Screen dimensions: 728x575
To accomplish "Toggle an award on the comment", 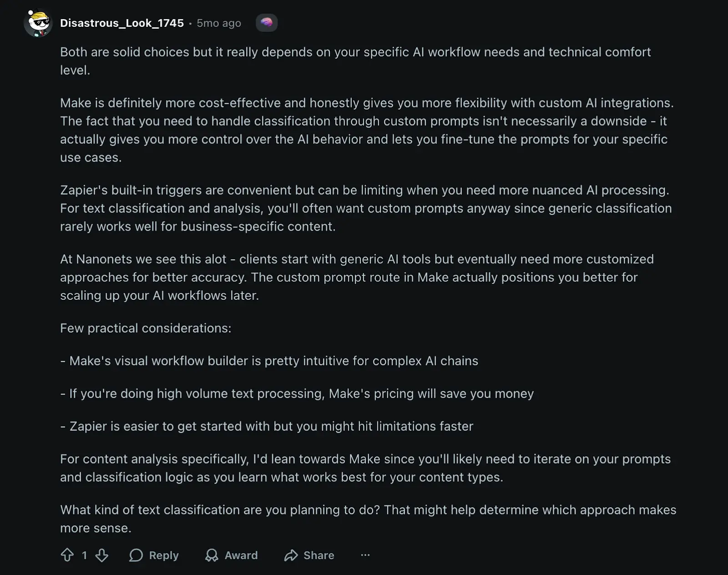I will pos(231,555).
